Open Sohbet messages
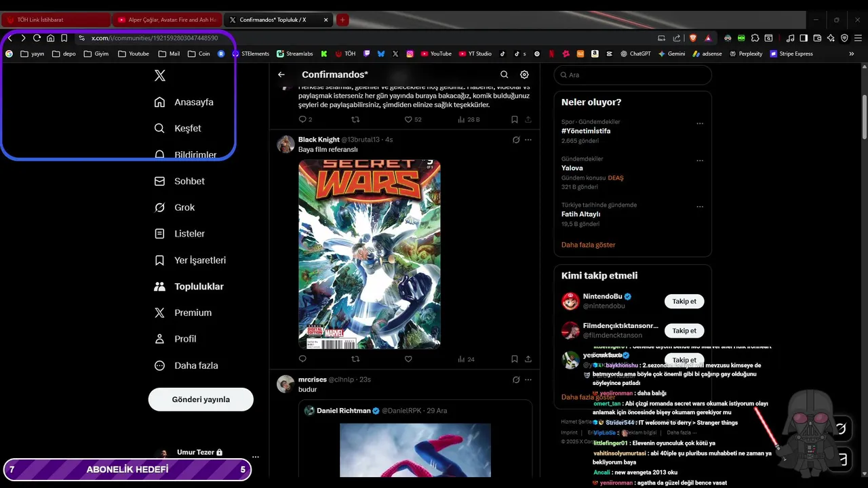 [x=180, y=181]
